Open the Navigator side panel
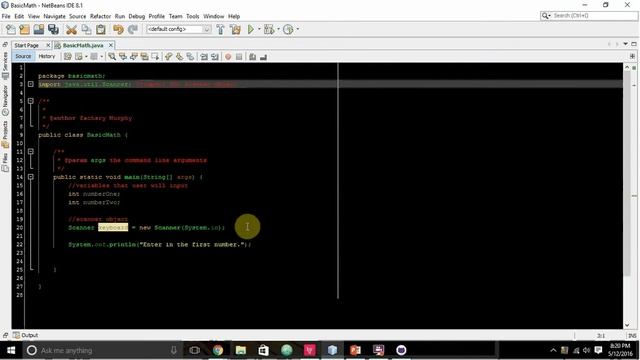This screenshot has height=360, width=640. coord(5,100)
